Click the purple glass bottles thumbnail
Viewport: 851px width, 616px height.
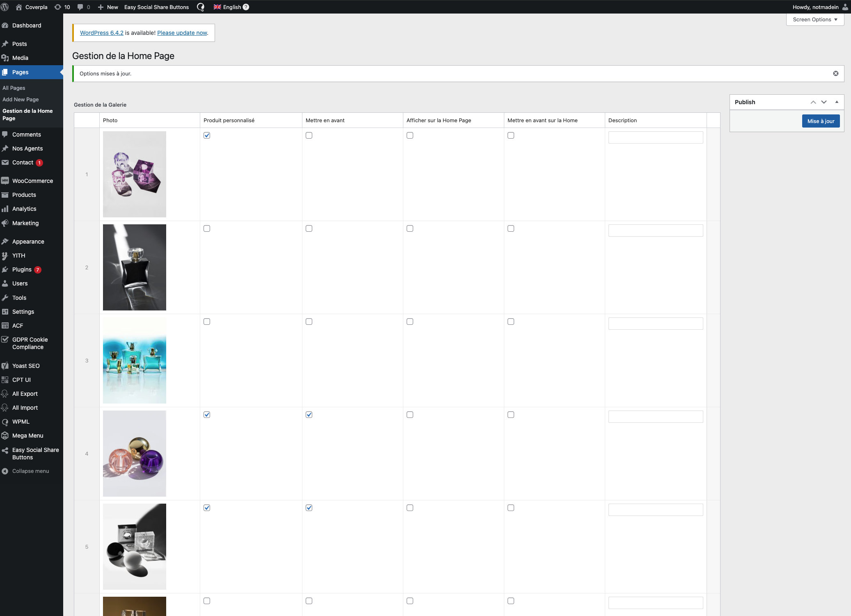click(x=135, y=174)
